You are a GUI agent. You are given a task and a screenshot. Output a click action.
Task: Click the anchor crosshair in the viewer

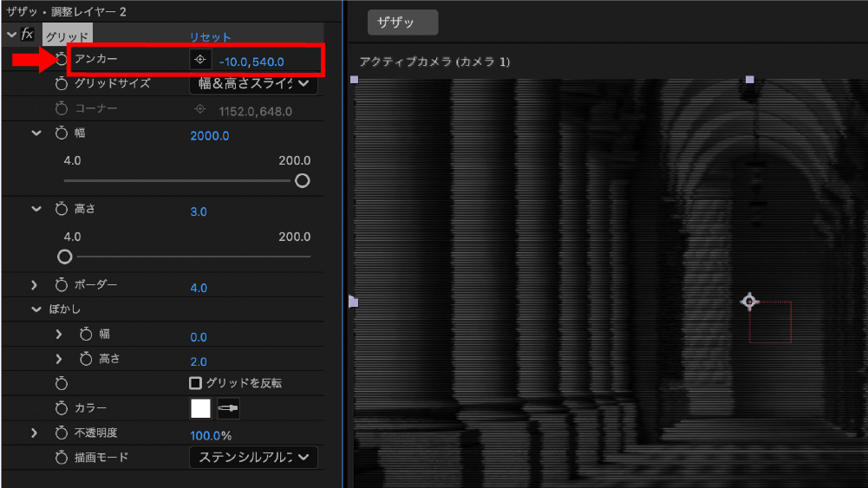[749, 302]
